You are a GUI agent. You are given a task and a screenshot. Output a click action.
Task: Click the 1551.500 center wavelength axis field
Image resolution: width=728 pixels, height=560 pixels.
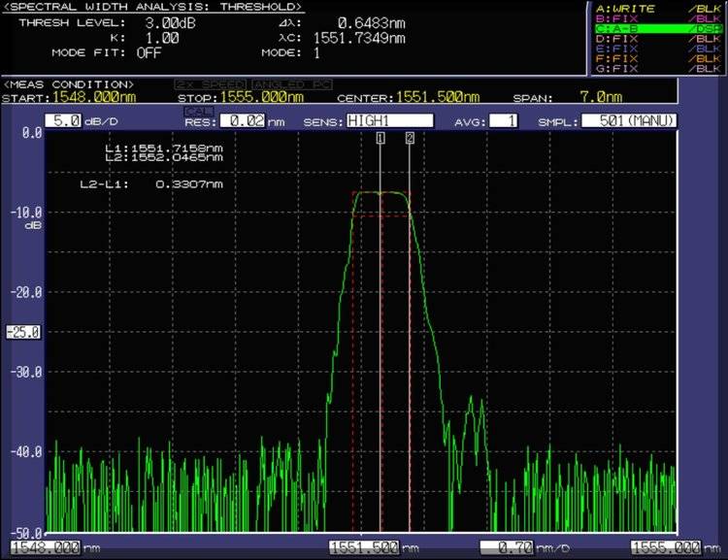tap(365, 547)
